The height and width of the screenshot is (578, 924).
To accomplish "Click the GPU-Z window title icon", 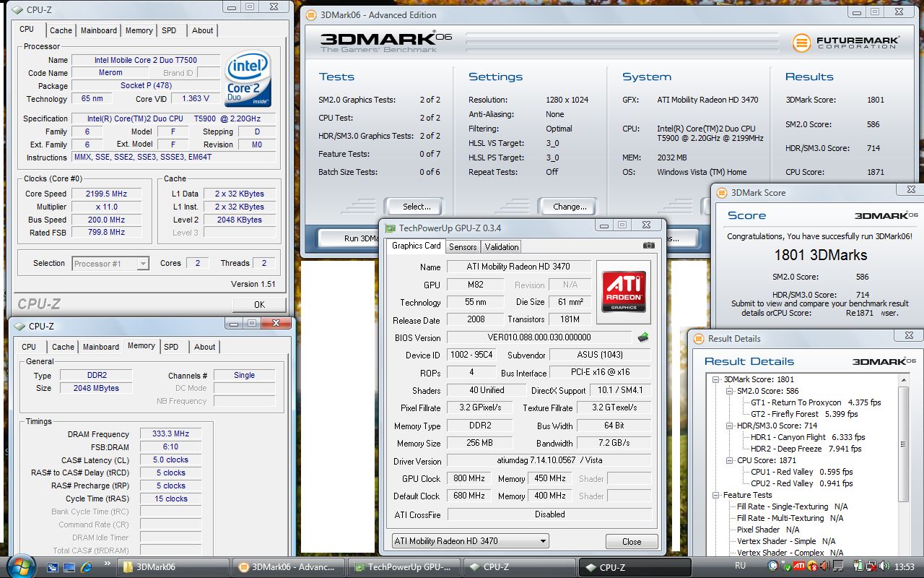I will pos(391,228).
